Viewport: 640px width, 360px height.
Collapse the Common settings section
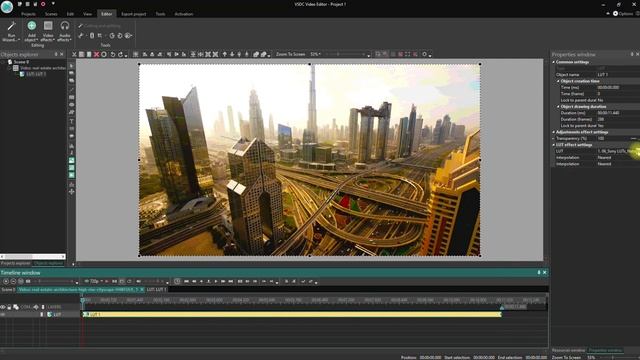(x=554, y=62)
